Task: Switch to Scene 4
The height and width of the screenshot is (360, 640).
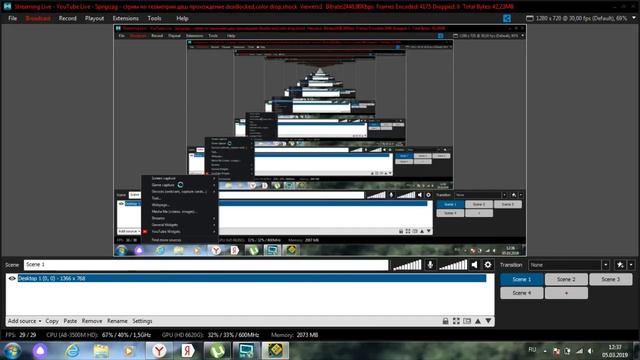Action: point(522,293)
